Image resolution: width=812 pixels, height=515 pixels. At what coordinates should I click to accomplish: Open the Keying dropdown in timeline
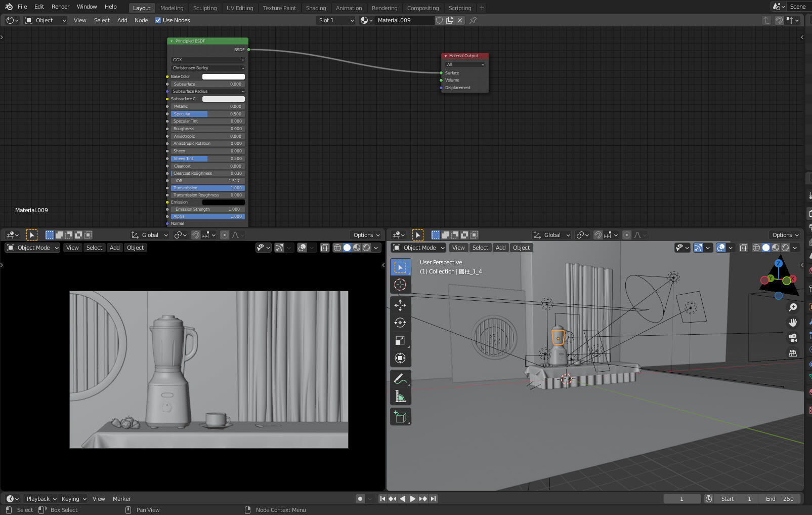[74, 499]
